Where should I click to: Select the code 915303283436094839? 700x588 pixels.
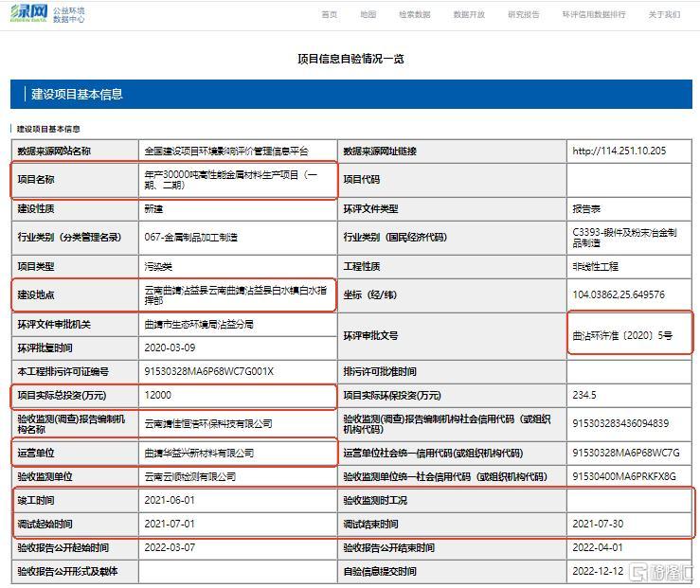pyautogui.click(x=620, y=423)
